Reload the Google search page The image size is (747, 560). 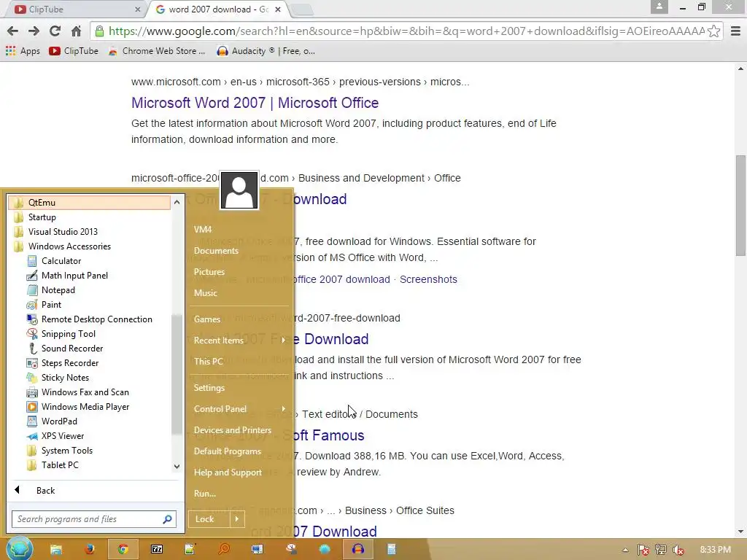55,31
